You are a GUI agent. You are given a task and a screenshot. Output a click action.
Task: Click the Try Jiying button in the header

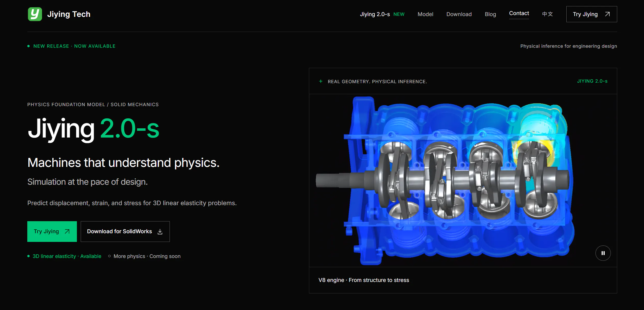(x=591, y=14)
